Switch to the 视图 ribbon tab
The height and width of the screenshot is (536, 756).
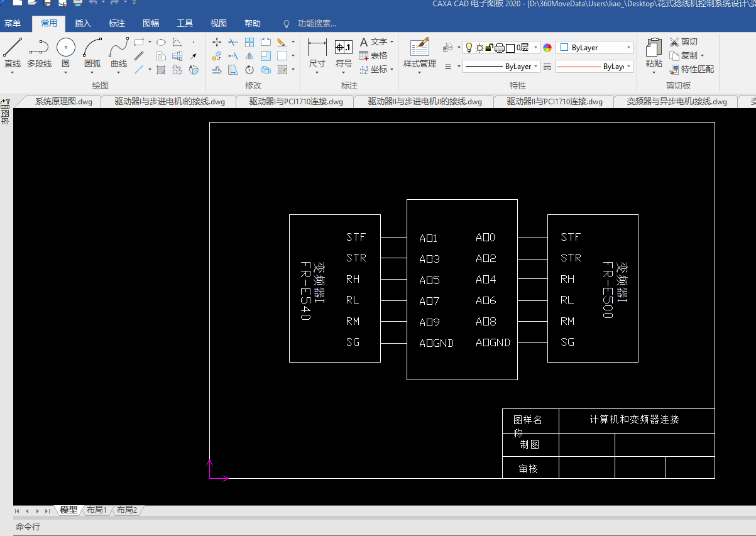pyautogui.click(x=219, y=24)
